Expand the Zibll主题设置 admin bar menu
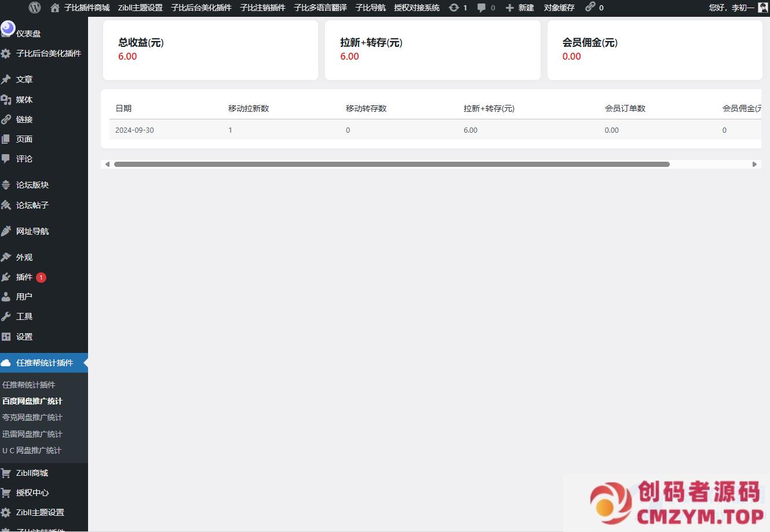This screenshot has height=532, width=770. click(x=140, y=8)
